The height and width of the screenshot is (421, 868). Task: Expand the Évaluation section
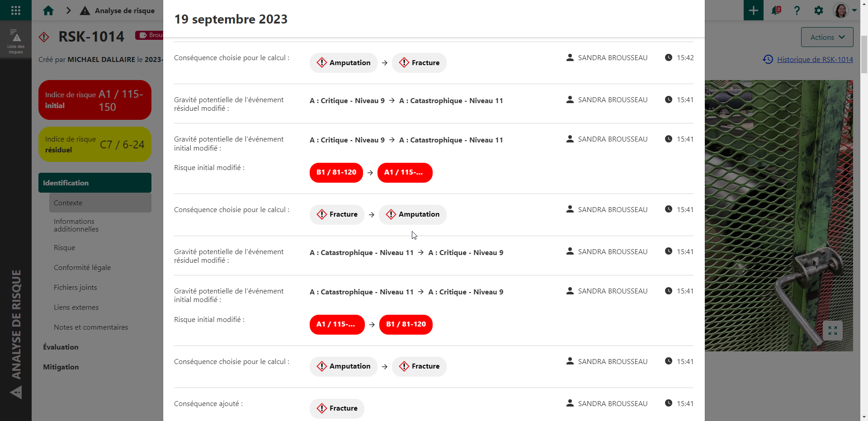pyautogui.click(x=95, y=347)
